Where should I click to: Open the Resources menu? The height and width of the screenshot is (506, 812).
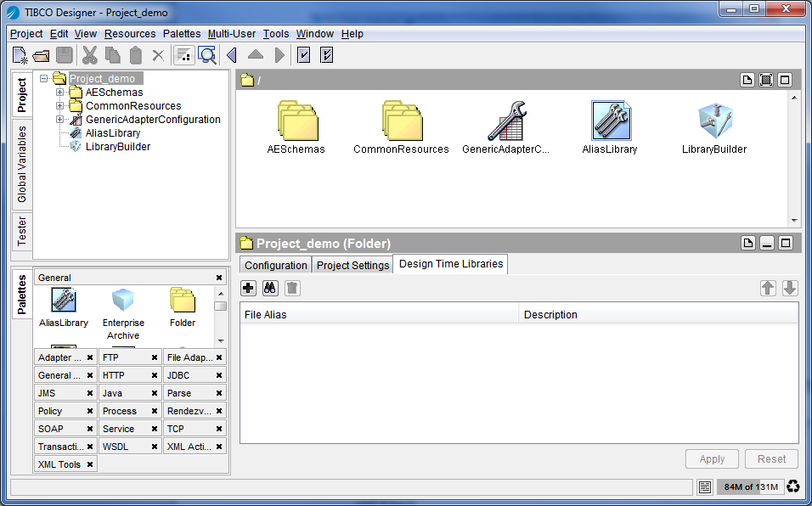tap(130, 34)
